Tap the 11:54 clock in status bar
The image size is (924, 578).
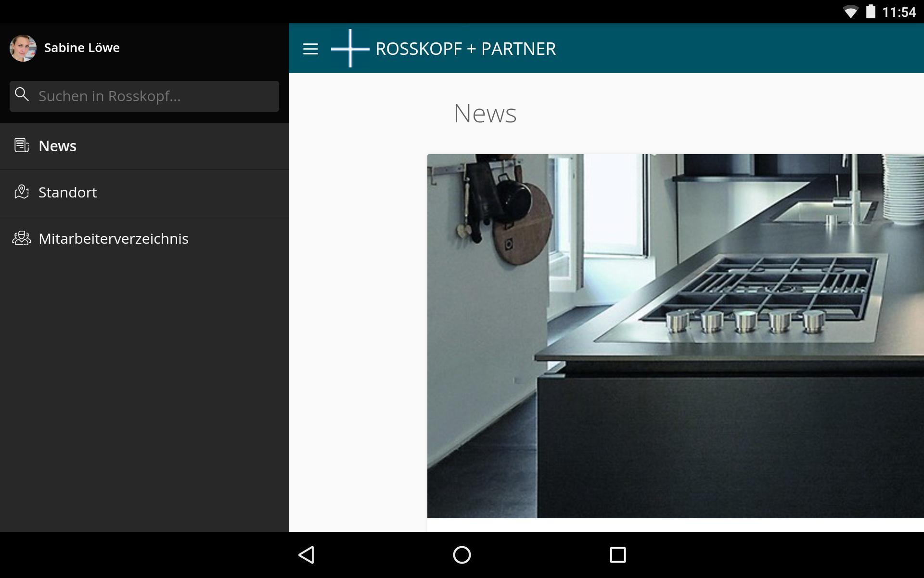coord(899,12)
